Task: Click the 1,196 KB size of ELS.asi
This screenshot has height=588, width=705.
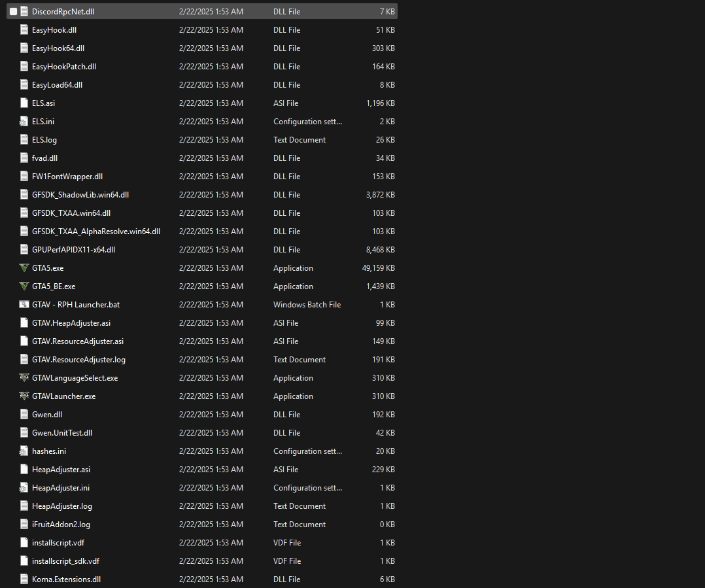Action: click(381, 103)
